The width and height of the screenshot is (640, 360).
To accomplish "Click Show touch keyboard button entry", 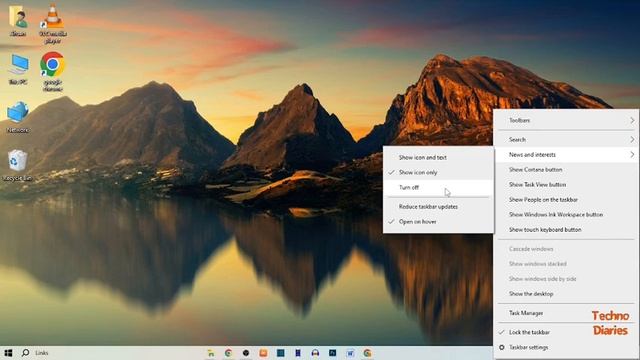I will [x=566, y=230].
